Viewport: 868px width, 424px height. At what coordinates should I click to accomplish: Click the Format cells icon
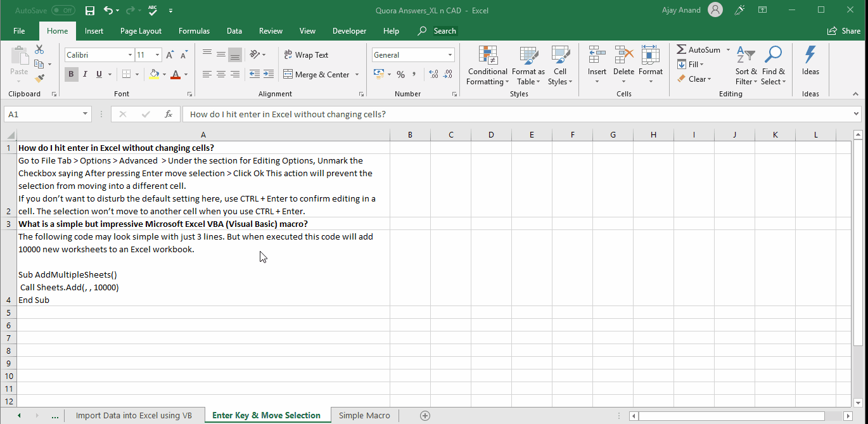(x=650, y=55)
